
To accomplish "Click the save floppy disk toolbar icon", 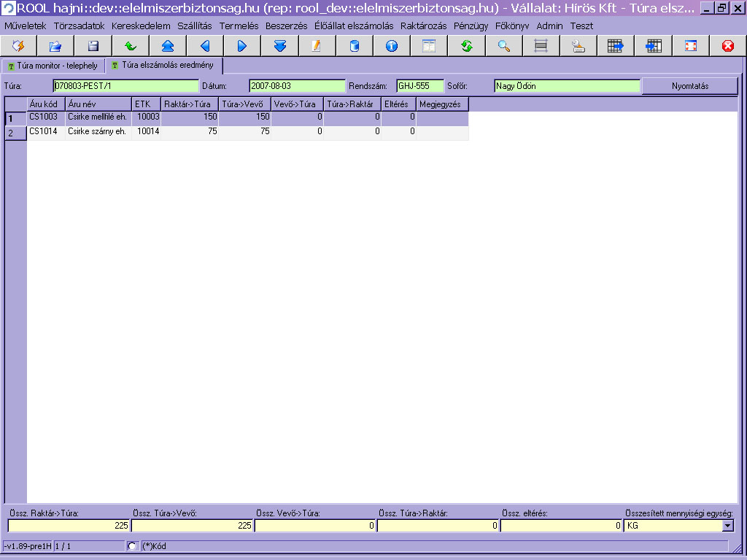I will click(x=93, y=46).
